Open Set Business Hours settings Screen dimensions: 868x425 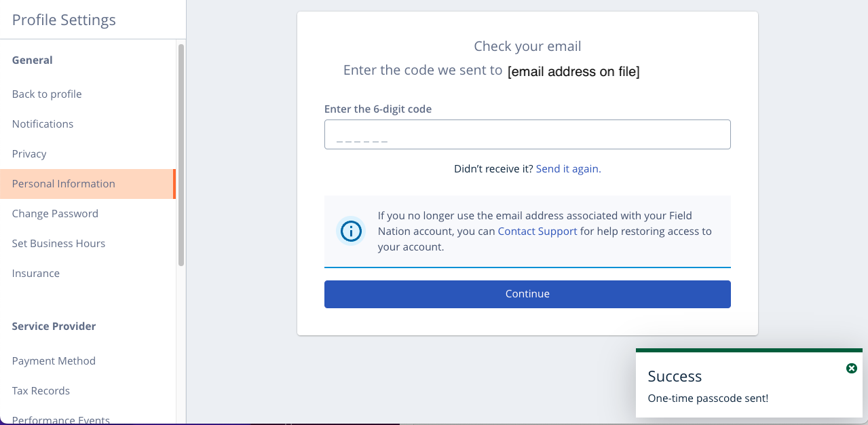58,243
